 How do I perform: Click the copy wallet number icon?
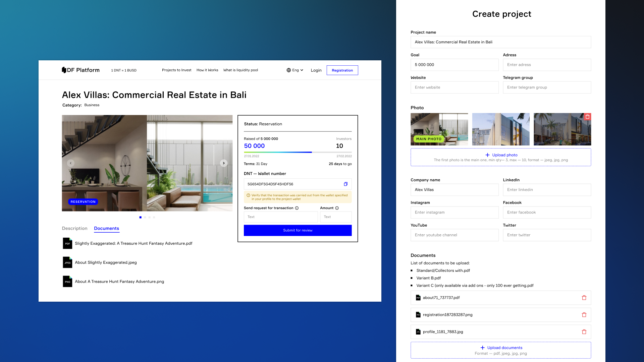click(346, 184)
